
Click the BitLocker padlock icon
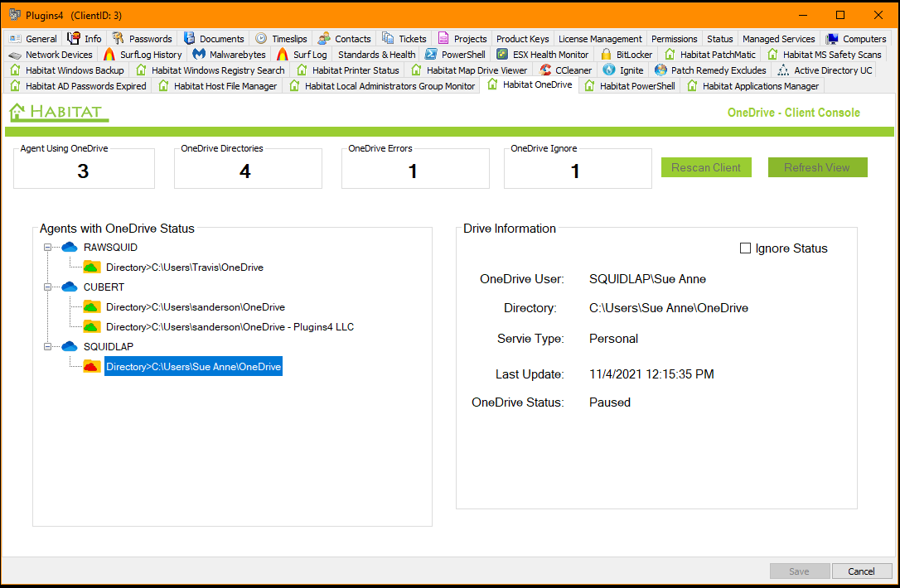point(606,55)
